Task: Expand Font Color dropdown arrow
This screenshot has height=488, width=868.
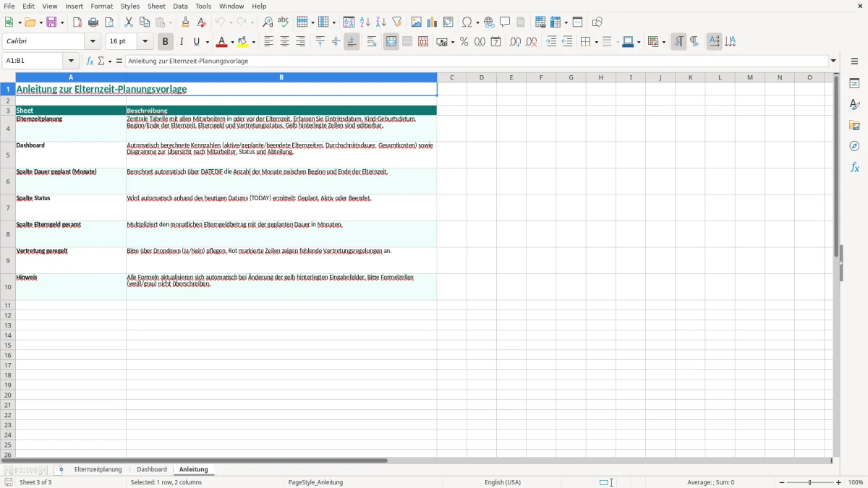Action: 232,42
